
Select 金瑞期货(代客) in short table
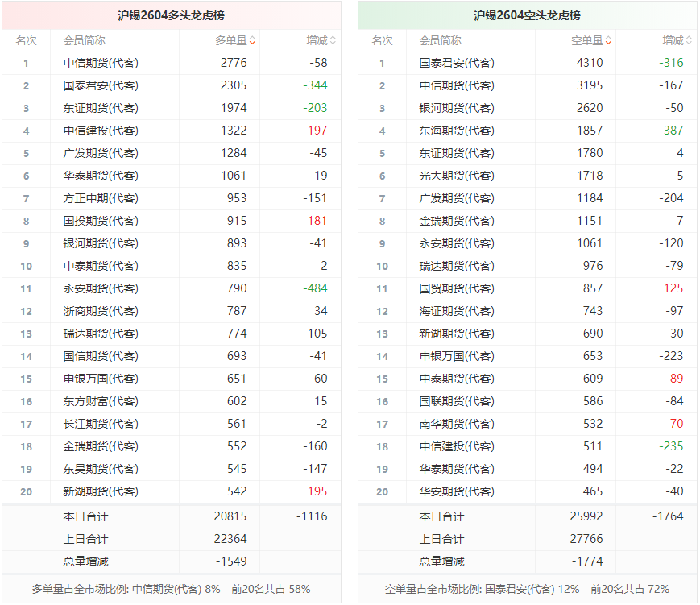pos(457,221)
